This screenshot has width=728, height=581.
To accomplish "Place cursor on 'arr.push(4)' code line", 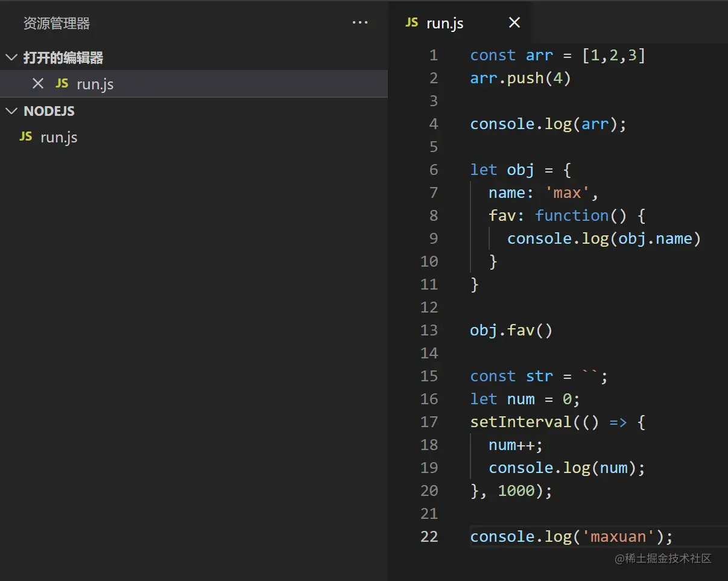I will (x=521, y=78).
